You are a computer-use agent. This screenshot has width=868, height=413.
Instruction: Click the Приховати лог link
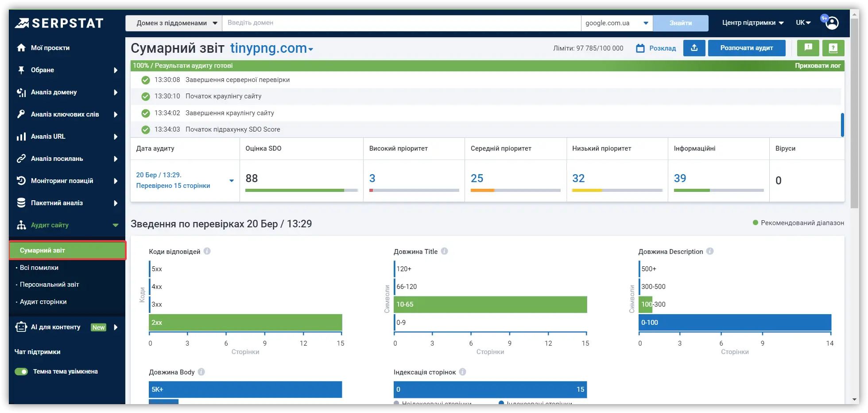tap(818, 66)
